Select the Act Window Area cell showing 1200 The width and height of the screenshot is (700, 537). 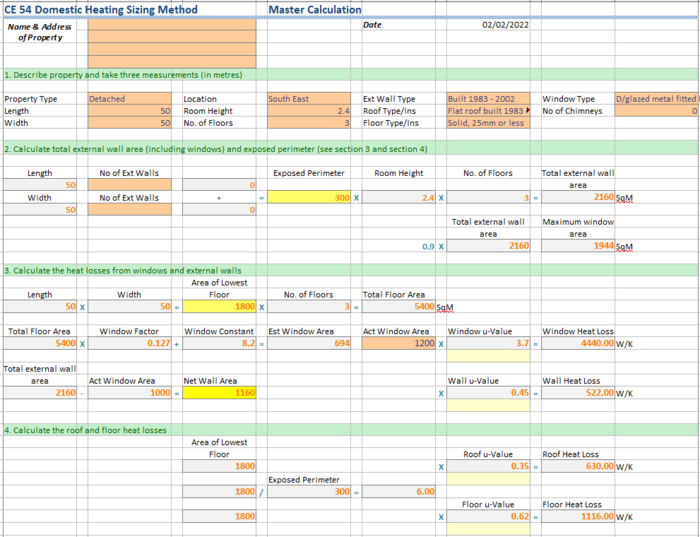pos(399,343)
